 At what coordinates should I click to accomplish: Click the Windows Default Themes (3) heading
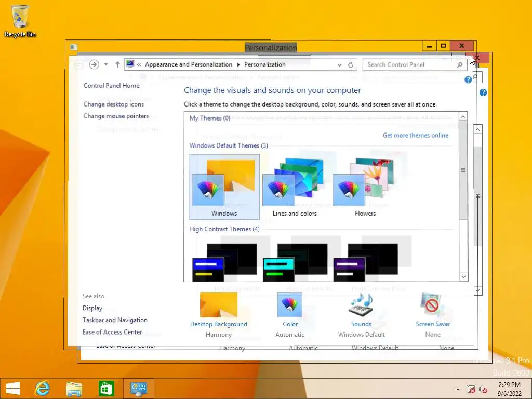(x=229, y=145)
